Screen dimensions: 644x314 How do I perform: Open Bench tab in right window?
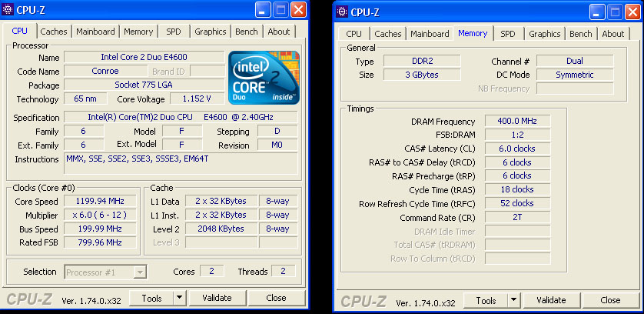[x=581, y=34]
